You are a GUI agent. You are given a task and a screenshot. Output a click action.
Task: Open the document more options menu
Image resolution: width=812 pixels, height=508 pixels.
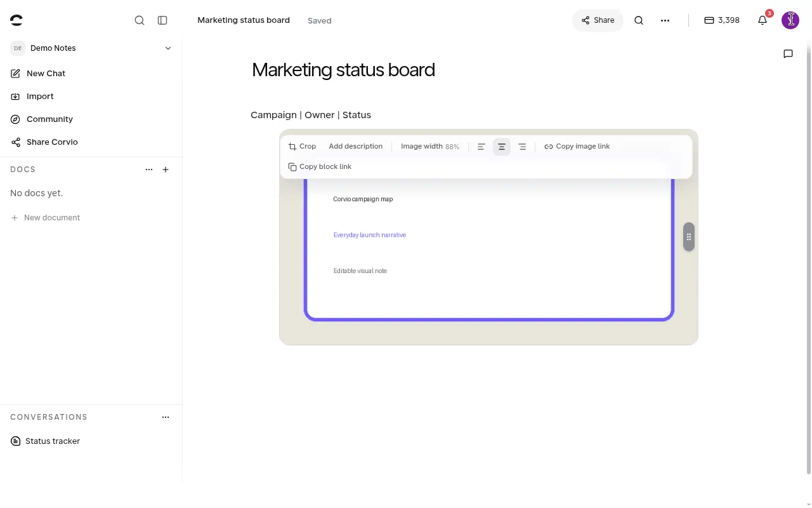point(665,20)
